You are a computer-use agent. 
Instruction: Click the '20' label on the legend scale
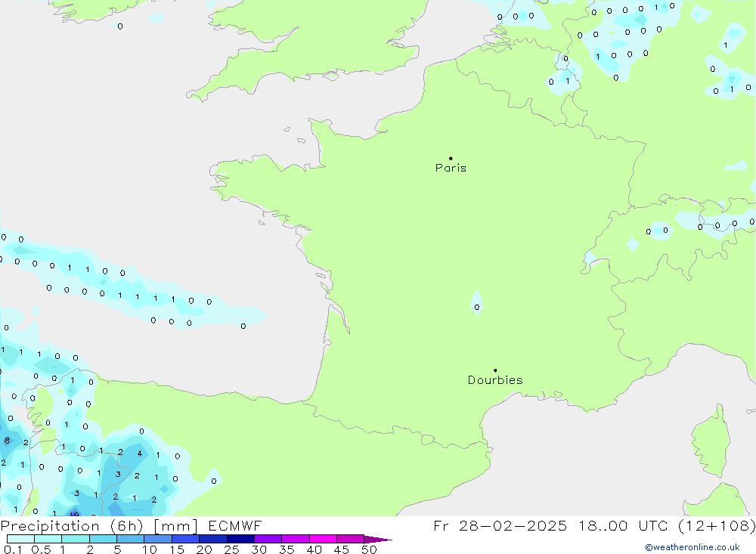coord(204,549)
